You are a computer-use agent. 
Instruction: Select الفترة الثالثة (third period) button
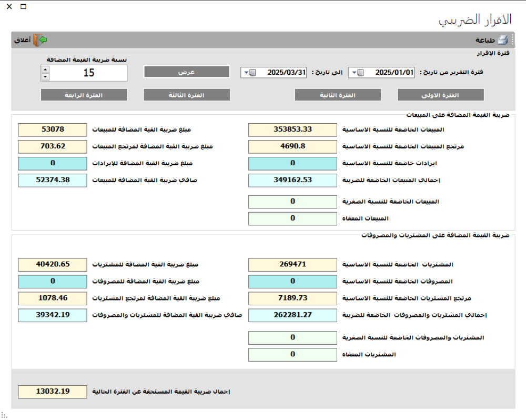187,95
